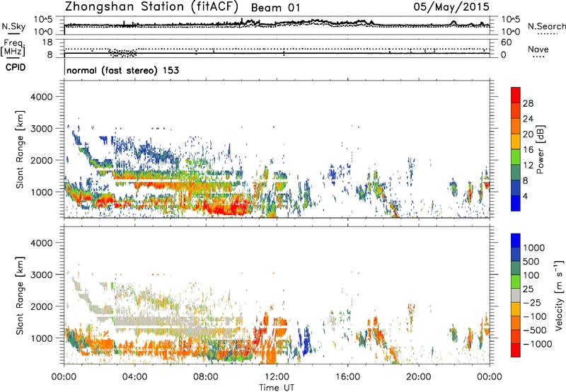Pick the light green segment of Velocity colorbar

point(516,282)
